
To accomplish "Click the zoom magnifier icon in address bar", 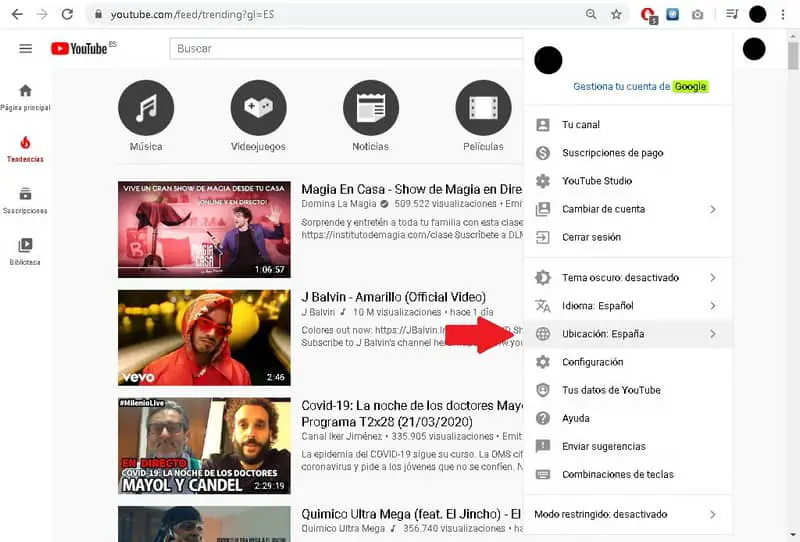I will [x=591, y=14].
